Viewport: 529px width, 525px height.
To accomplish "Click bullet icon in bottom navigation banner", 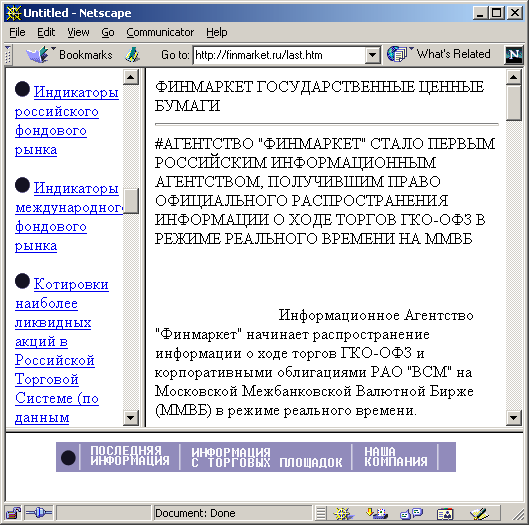I will (x=68, y=458).
